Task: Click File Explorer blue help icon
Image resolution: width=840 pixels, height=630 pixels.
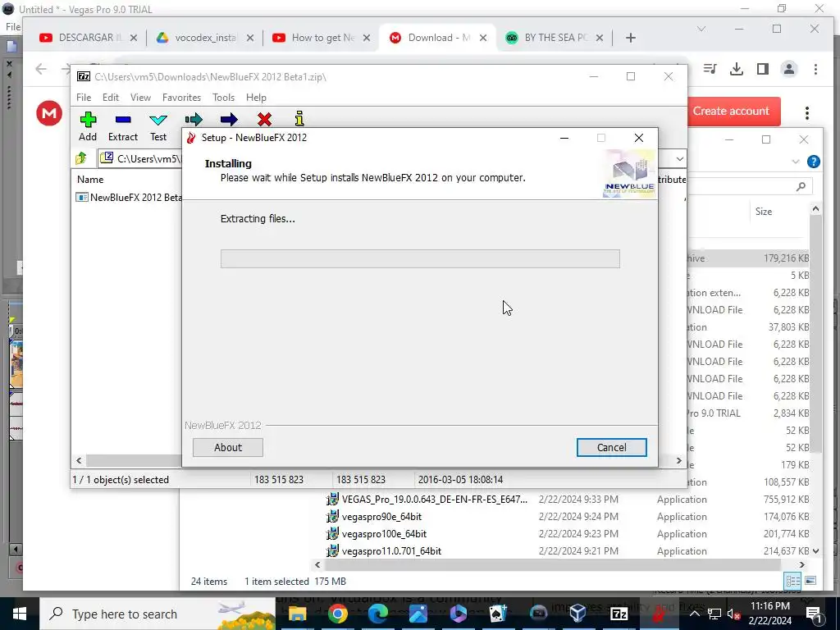Action: click(813, 162)
